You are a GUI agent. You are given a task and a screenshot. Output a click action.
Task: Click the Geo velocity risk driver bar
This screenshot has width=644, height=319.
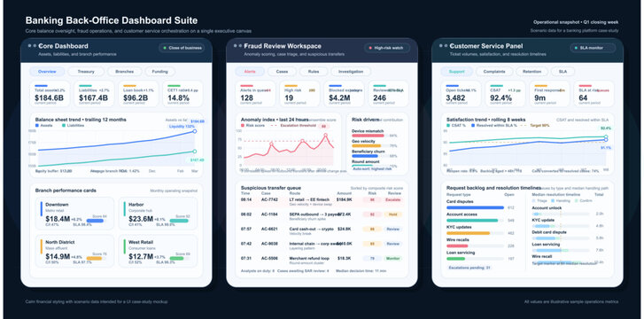367,145
